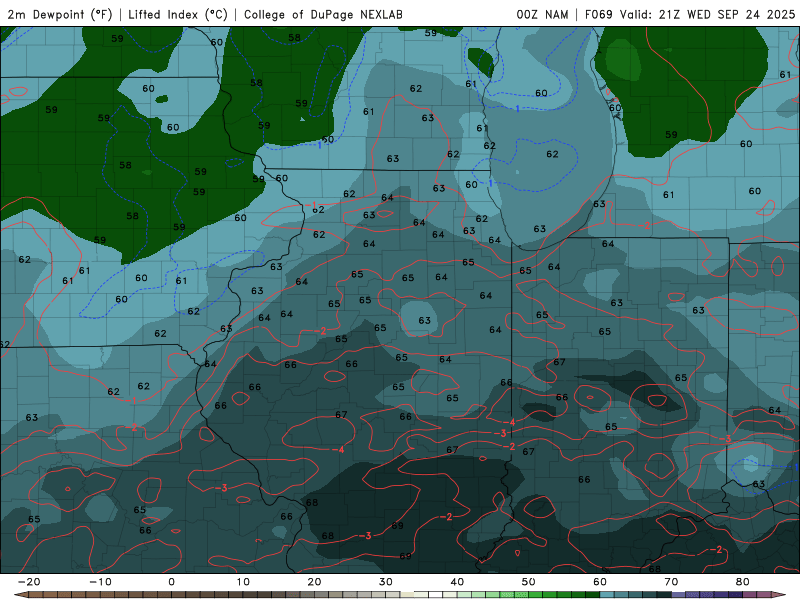Viewport: 800px width, 600px height.
Task: Click the right arrow end of the color scale
Action: point(779,594)
